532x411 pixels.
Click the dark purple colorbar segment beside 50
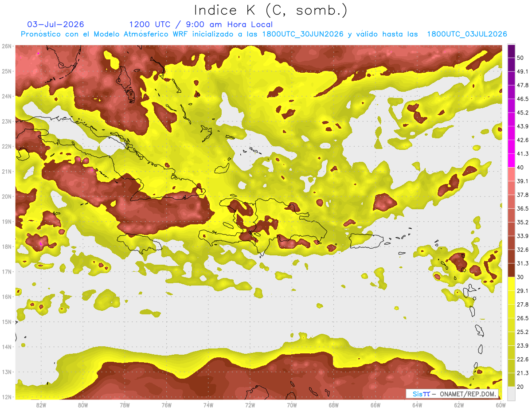click(511, 51)
